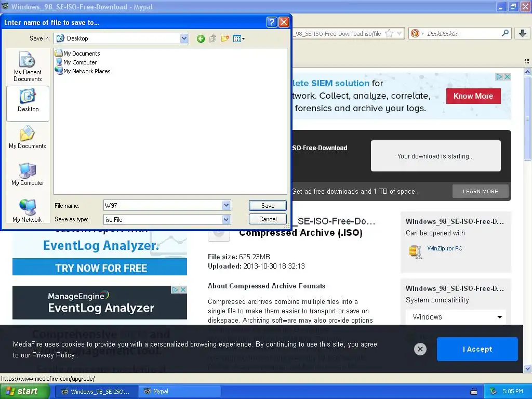The image size is (532, 399).
Task: Click page scrollbar down arrow
Action: (528, 368)
